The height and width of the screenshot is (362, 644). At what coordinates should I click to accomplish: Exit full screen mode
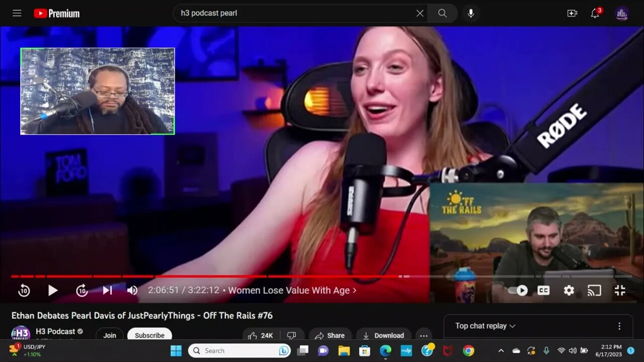[x=620, y=290]
